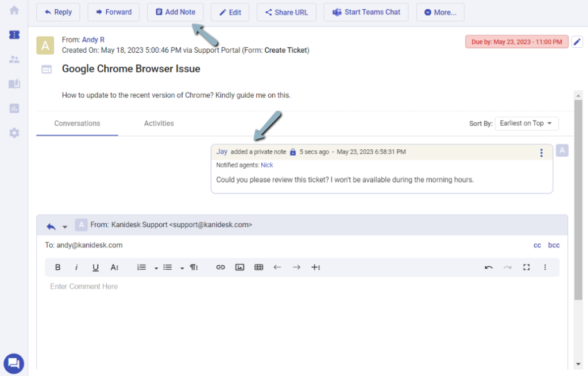Open the live chat bubble icon
Screen dimensions: 588x376
pos(14,363)
